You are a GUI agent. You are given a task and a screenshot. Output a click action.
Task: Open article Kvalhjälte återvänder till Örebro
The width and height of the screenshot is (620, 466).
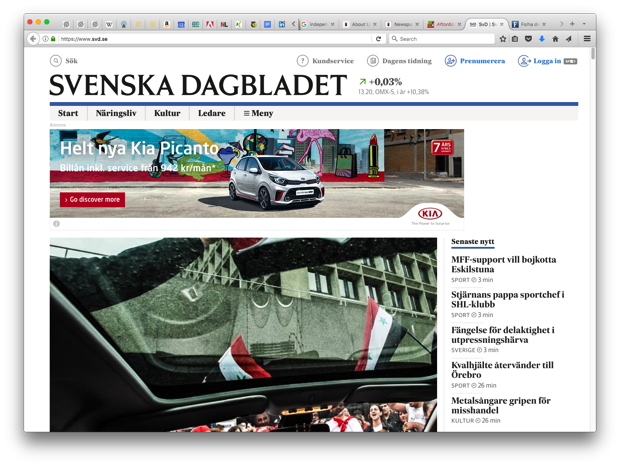pos(502,370)
